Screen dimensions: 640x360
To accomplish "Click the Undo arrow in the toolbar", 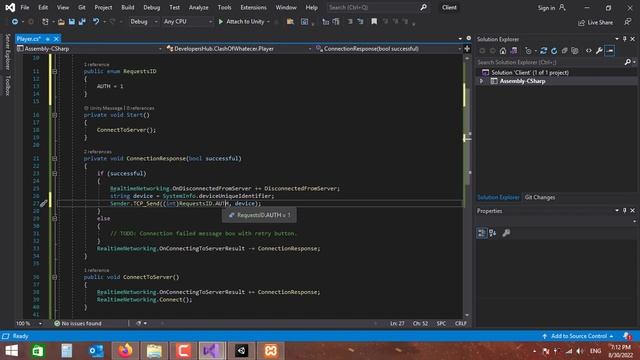I will coord(96,22).
